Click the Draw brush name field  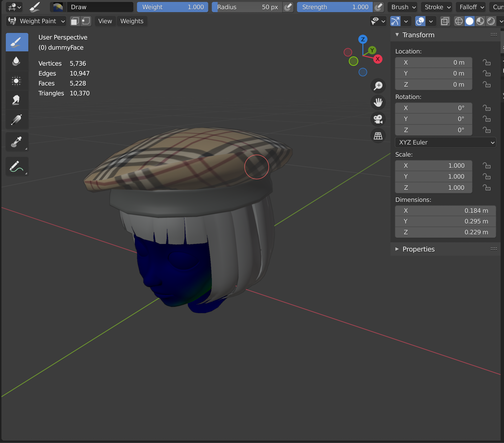(x=100, y=7)
